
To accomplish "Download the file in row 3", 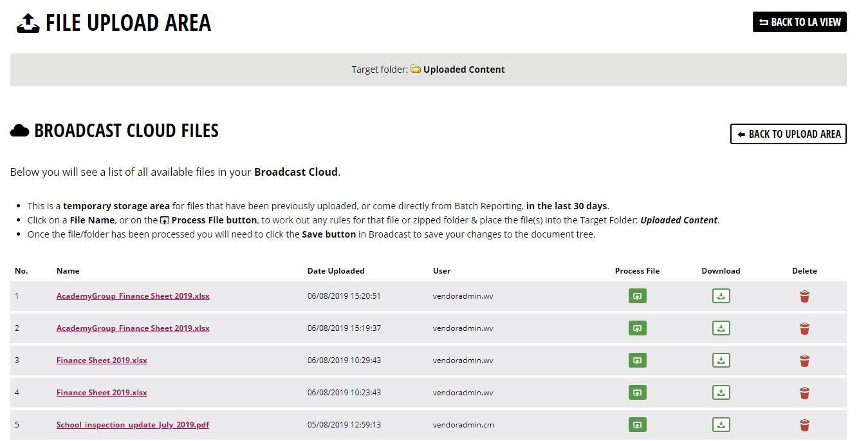I will point(721,361).
